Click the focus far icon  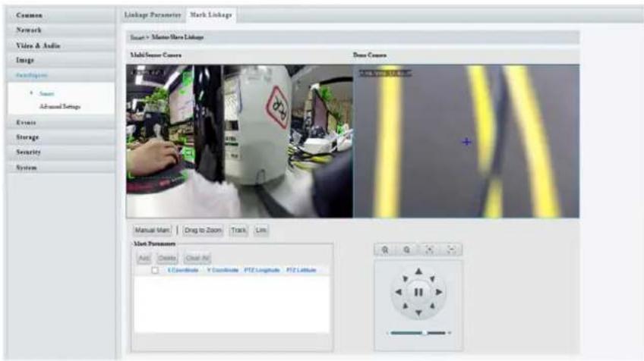coord(429,250)
